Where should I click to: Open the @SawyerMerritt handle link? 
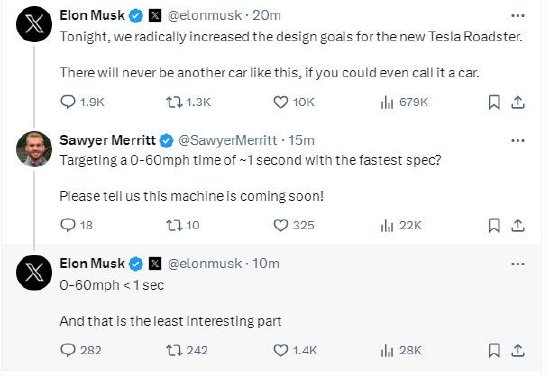[227, 141]
